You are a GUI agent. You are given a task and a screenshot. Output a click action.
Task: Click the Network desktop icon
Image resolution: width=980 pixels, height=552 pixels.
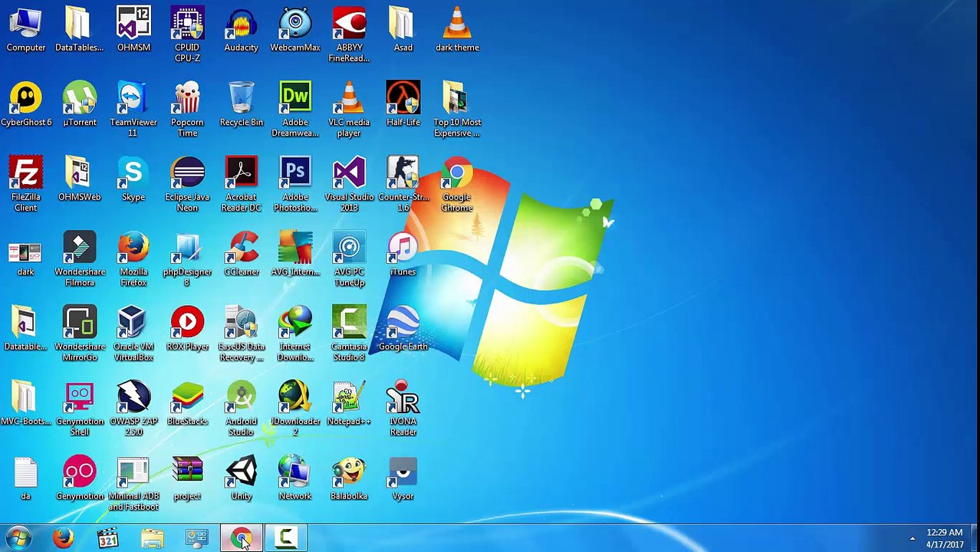295,478
